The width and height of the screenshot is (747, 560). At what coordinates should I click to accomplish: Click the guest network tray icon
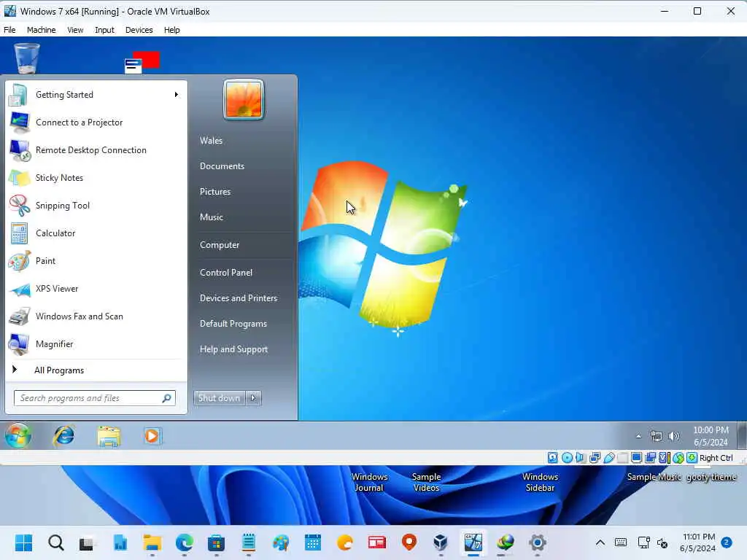[x=657, y=436]
